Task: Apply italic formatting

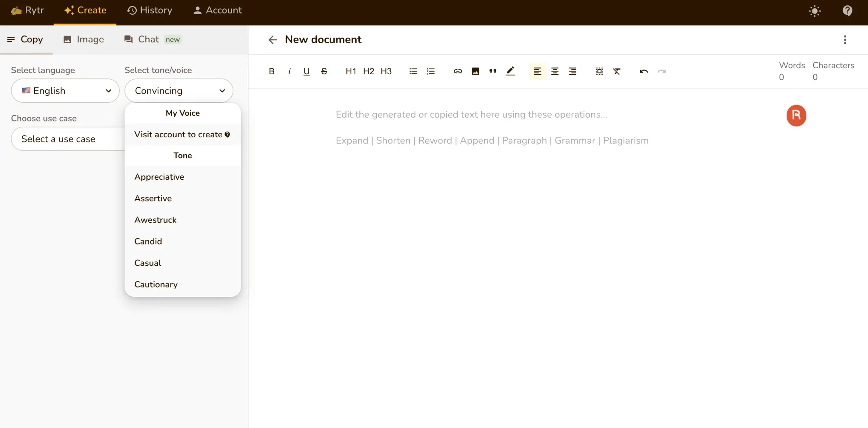Action: tap(289, 71)
